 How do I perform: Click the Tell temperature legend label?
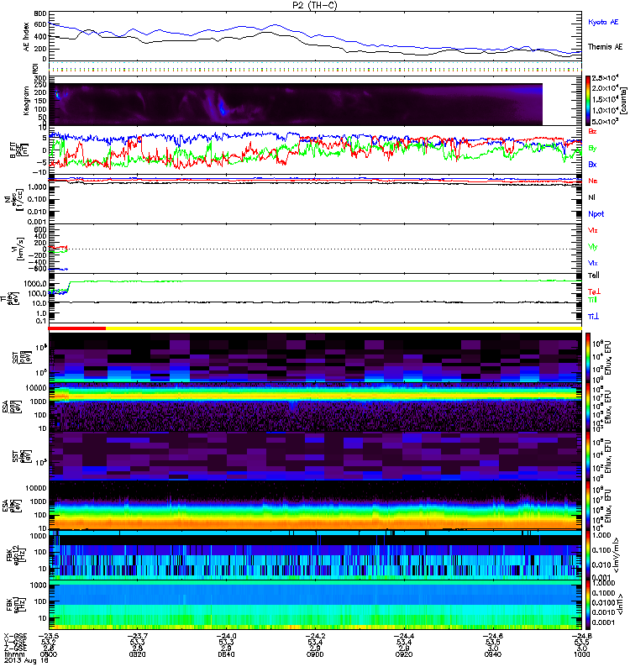click(594, 276)
